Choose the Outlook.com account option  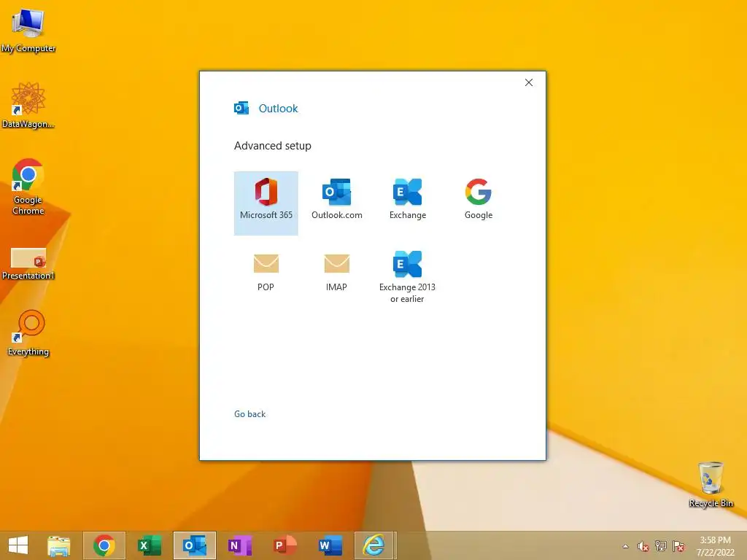coord(337,200)
